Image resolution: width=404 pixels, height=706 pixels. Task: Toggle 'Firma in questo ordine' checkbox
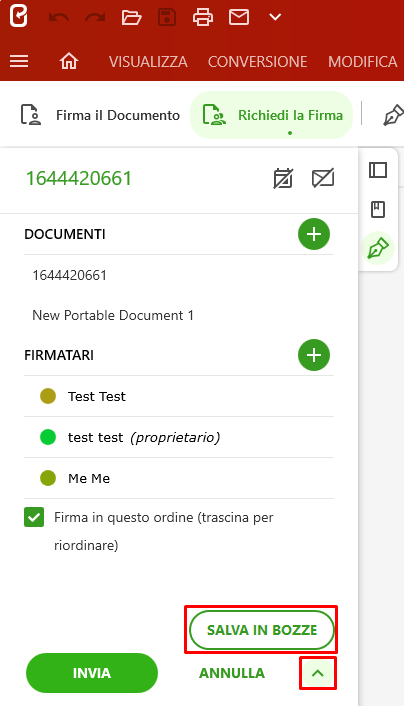point(34,517)
